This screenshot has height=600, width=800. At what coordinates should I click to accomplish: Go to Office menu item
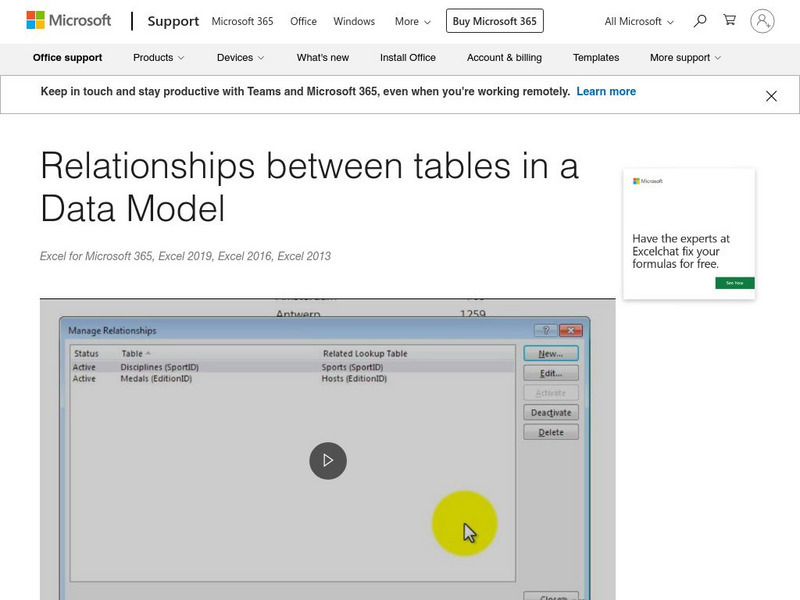[304, 21]
